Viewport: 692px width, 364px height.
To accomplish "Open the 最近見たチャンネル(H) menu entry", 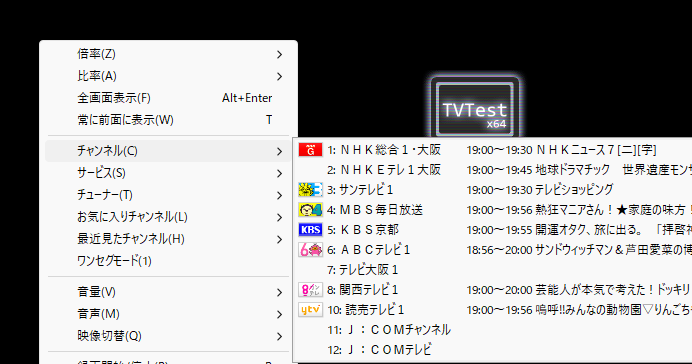I will click(168, 239).
